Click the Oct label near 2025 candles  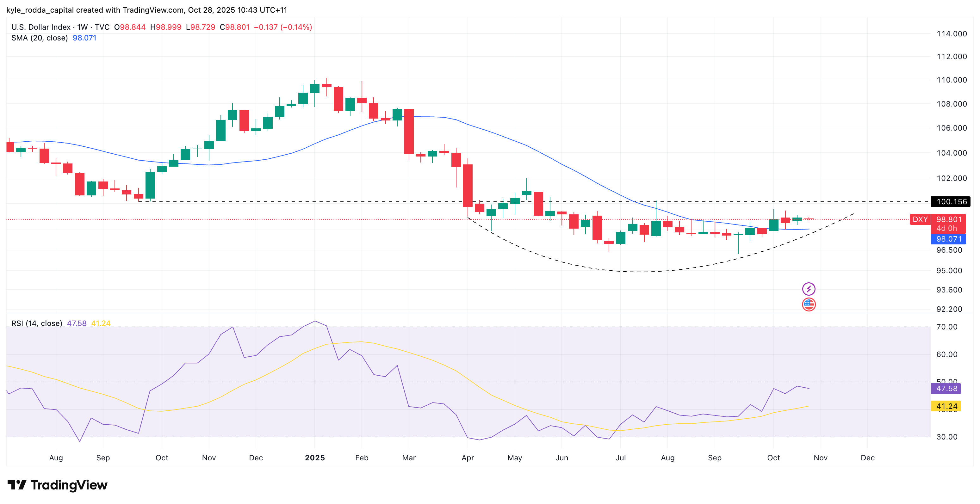[773, 458]
